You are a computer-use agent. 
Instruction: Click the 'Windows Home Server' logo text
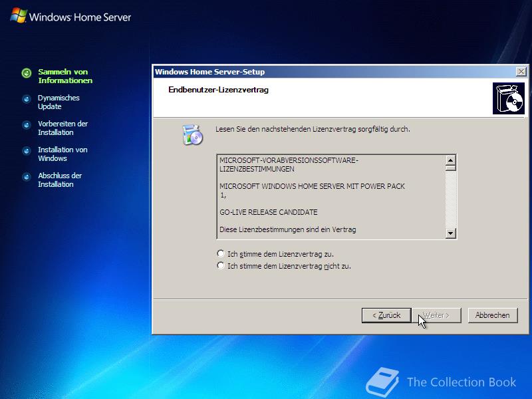tap(80, 17)
